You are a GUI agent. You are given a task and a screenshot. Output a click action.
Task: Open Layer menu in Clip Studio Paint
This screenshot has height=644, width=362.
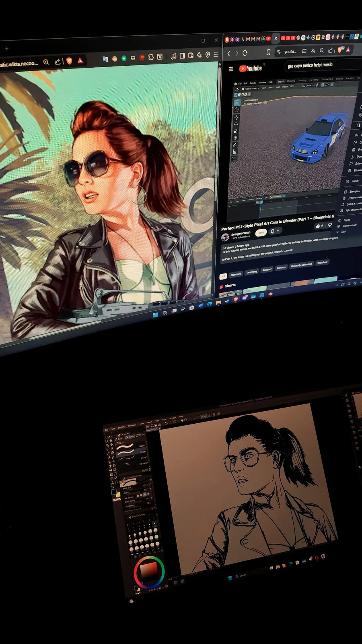point(141,424)
